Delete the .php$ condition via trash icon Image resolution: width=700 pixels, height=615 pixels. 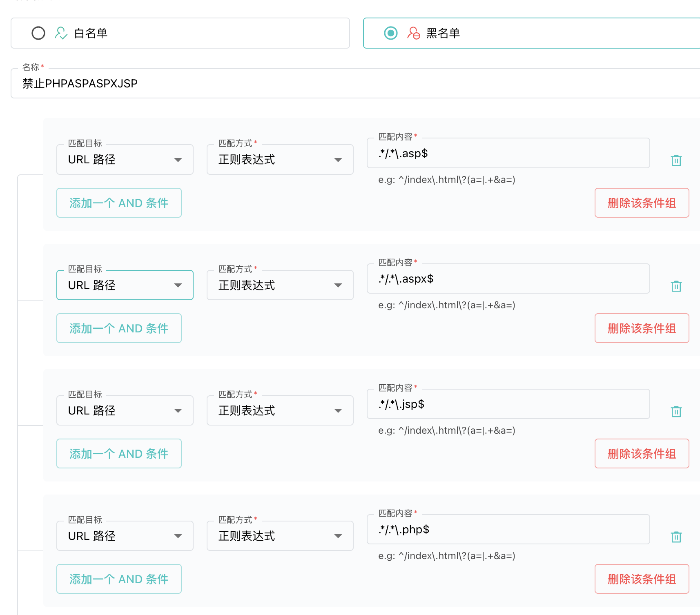(676, 537)
